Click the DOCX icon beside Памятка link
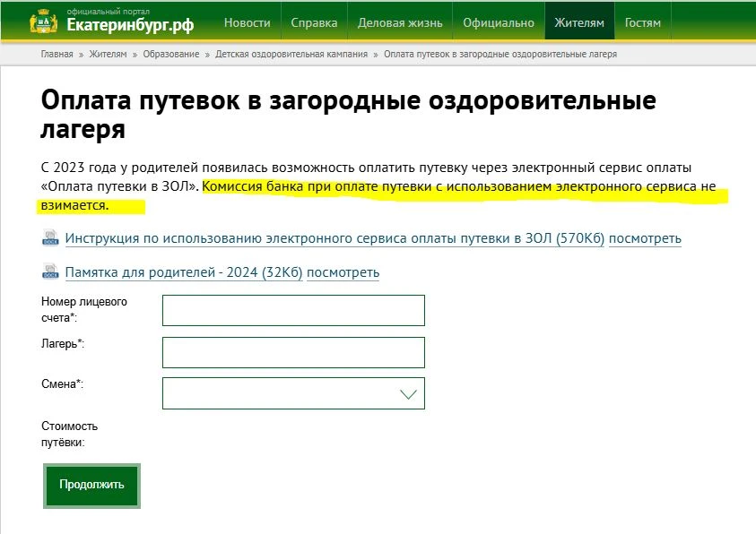 point(49,272)
